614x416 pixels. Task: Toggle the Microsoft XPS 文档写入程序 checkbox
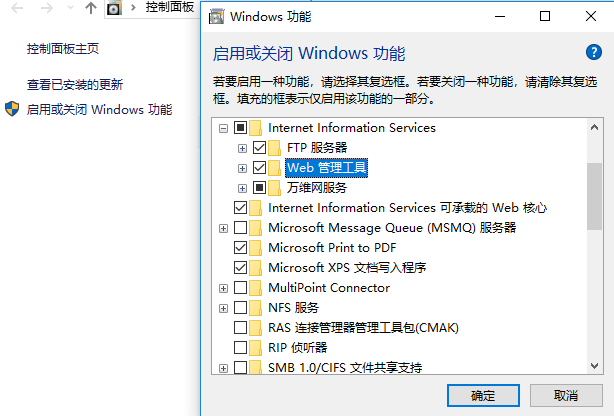click(x=240, y=268)
